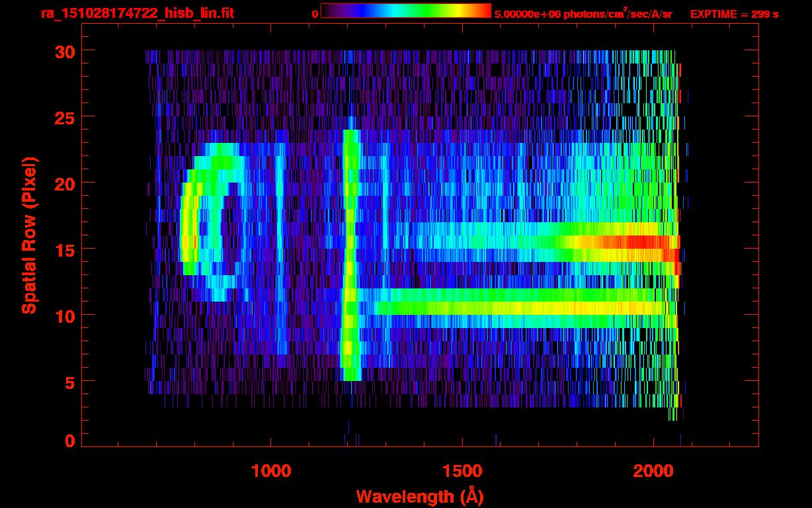Click the 5.00000e+06 photons unit label
Viewport: 812px width, 508px height.
[x=583, y=13]
